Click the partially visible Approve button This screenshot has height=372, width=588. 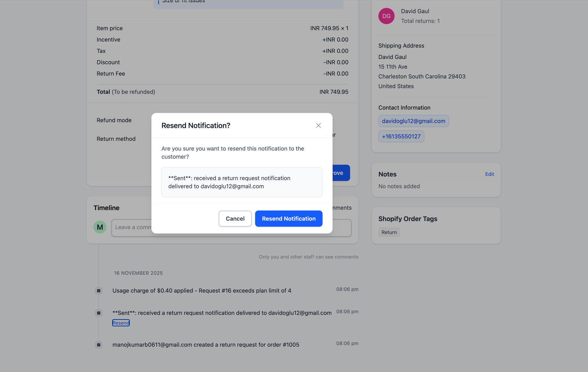339,173
